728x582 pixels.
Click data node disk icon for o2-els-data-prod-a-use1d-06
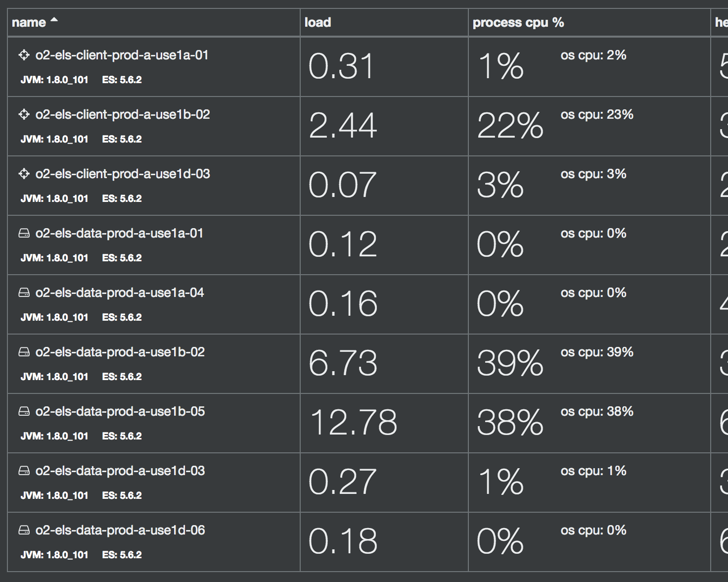coord(24,530)
